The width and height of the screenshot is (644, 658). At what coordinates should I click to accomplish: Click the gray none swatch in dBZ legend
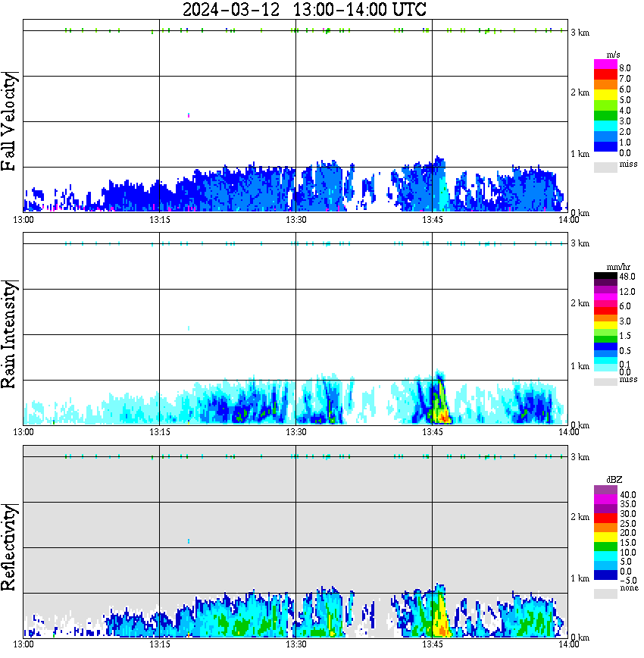(605, 594)
